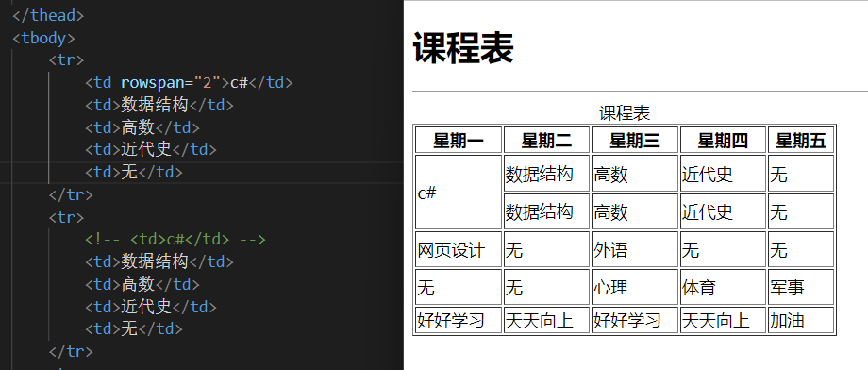Click 天天向上 in the 星期二 column
Image resolution: width=868 pixels, height=370 pixels.
tap(546, 320)
